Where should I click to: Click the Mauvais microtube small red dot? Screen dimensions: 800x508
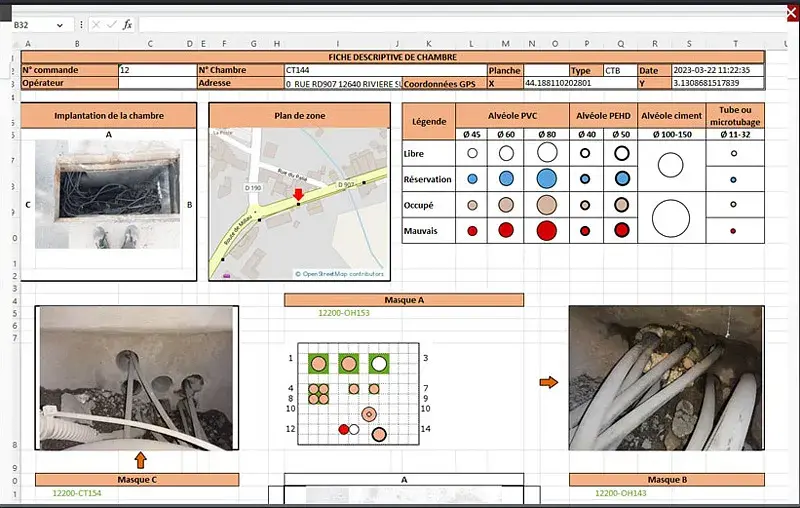tap(733, 231)
